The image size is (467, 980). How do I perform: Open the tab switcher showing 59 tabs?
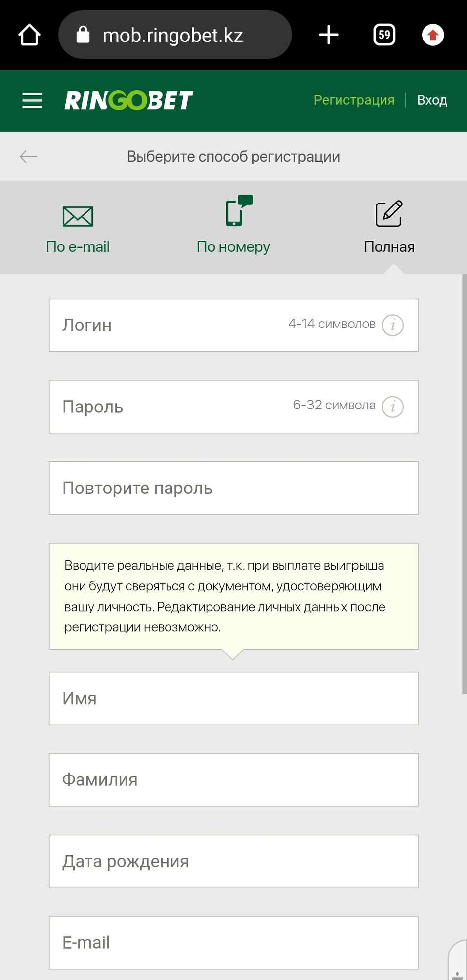click(x=384, y=35)
